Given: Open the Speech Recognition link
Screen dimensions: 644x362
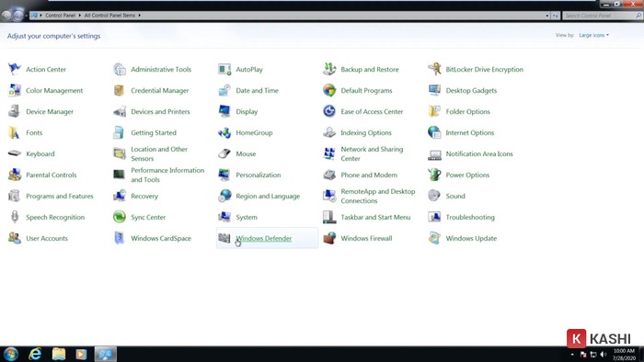Looking at the screenshot, I should (55, 217).
